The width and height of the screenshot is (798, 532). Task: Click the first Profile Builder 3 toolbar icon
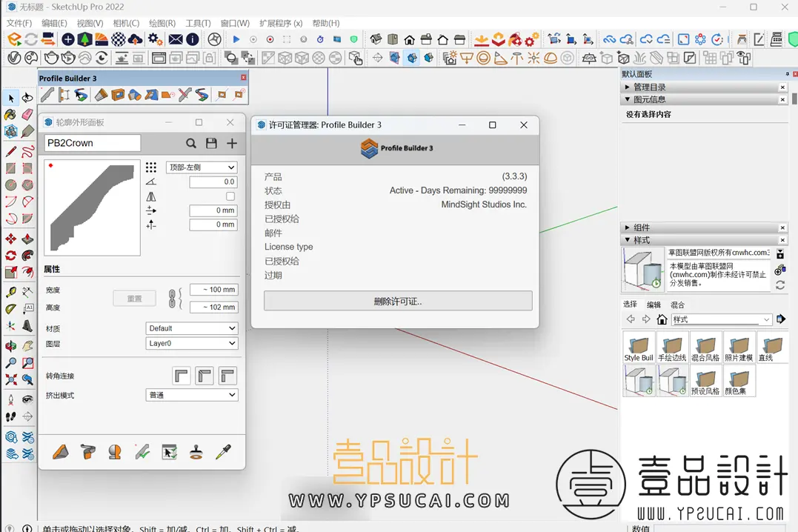point(47,95)
